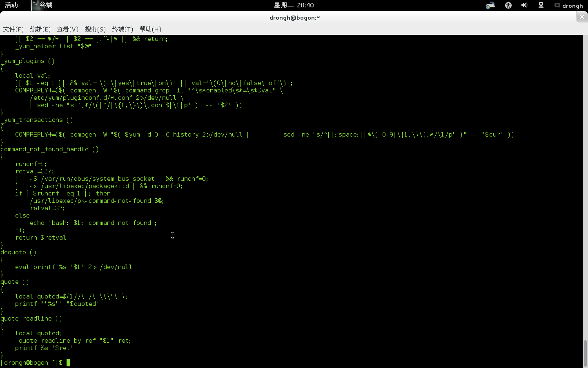Click the line "local val;"
The image size is (588, 368).
coord(33,76)
